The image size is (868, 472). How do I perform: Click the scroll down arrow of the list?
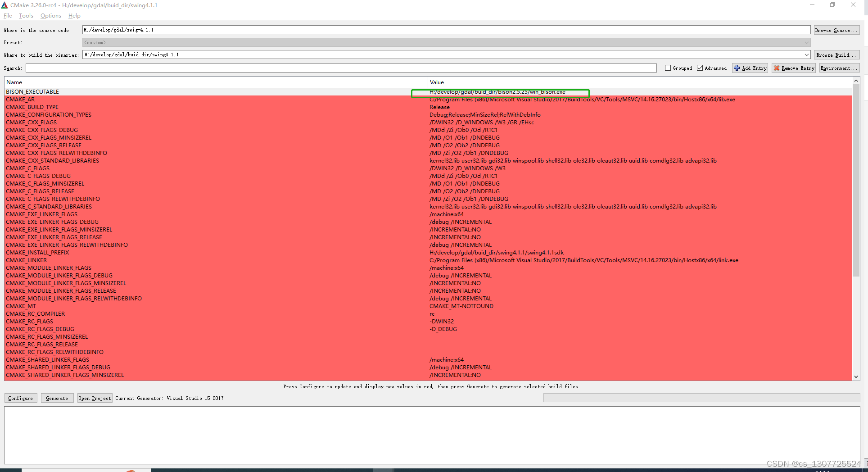click(x=856, y=377)
